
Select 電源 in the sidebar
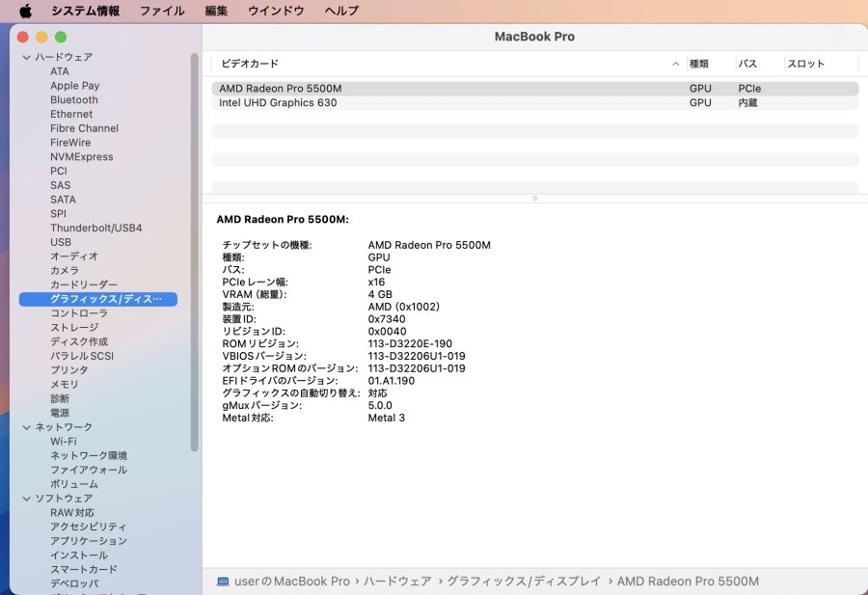[x=60, y=413]
